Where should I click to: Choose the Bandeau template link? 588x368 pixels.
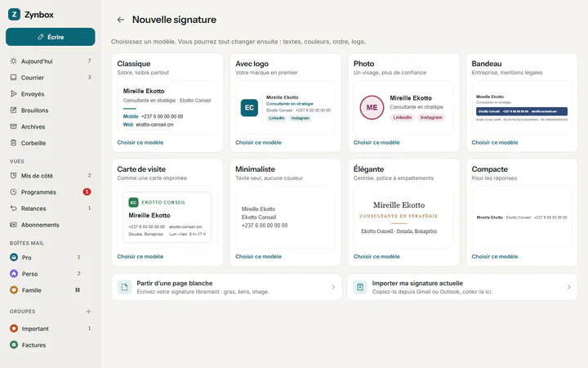coord(495,142)
